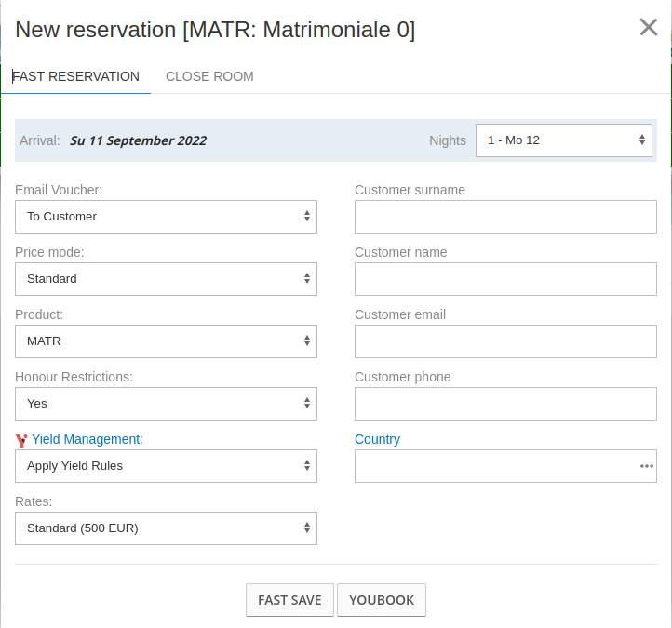
Task: Switch to the Close Room tab
Action: [209, 76]
